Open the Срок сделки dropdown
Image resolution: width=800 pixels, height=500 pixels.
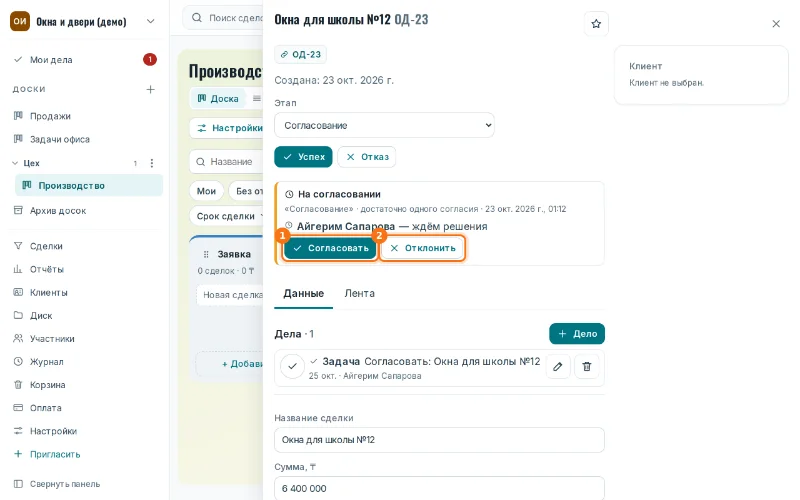point(227,216)
